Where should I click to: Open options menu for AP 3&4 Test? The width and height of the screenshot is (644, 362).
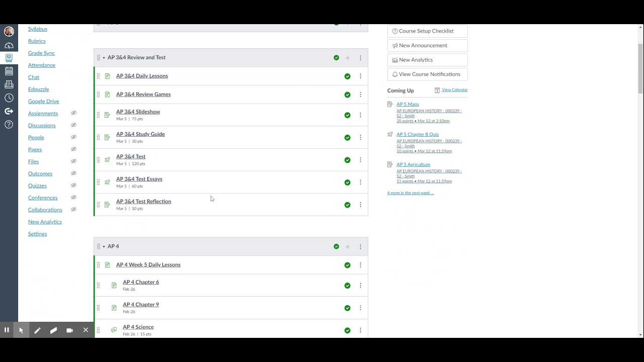point(360,160)
